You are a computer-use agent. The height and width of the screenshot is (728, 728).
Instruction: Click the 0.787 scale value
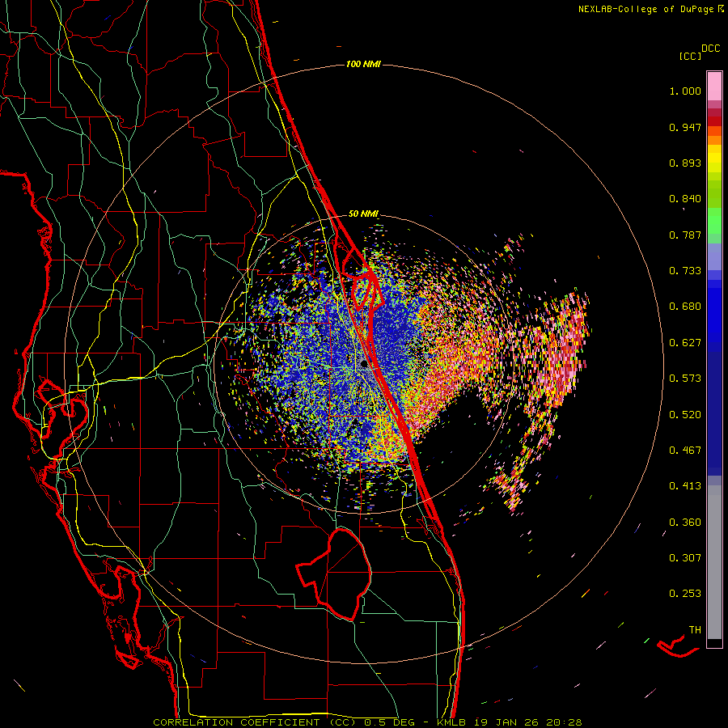[685, 235]
